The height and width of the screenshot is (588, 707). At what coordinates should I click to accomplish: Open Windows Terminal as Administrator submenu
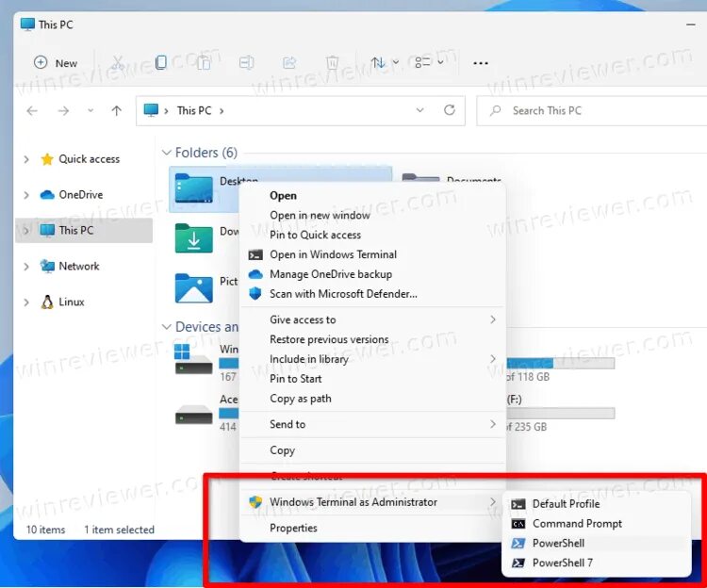pyautogui.click(x=372, y=502)
